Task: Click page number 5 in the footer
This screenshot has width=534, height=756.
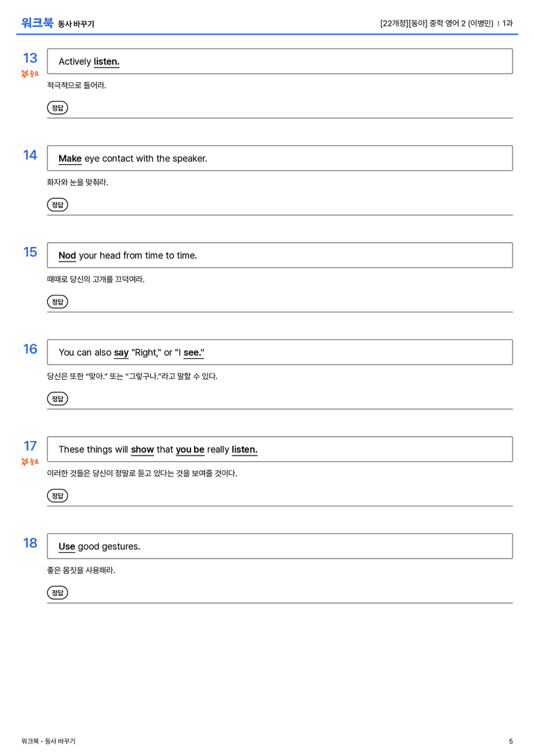Action: [511, 741]
